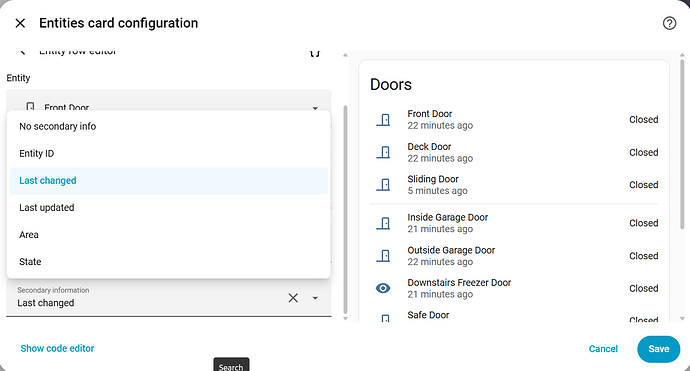Select 'State' from the dropdown list
The image size is (690, 371).
pos(169,262)
